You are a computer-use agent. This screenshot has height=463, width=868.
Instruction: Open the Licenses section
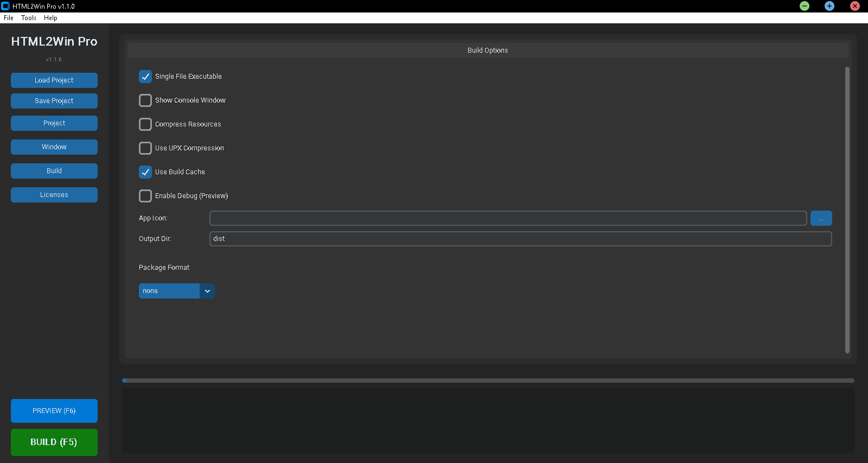tap(54, 195)
